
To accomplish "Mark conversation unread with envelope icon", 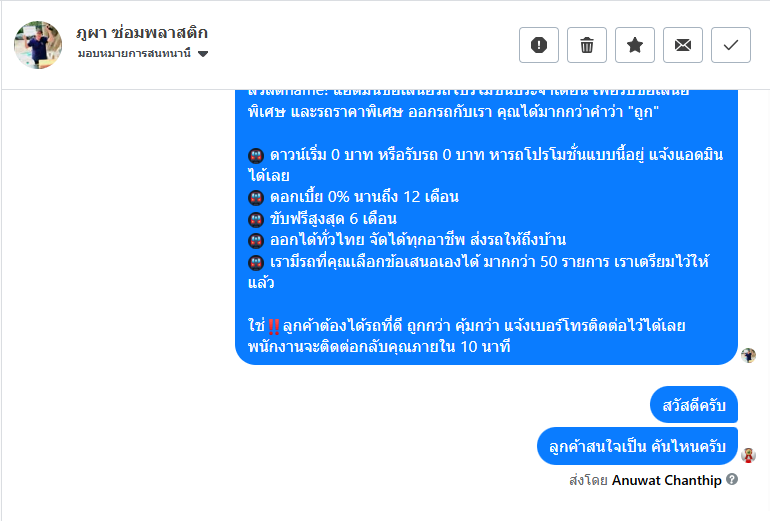I will pos(683,45).
